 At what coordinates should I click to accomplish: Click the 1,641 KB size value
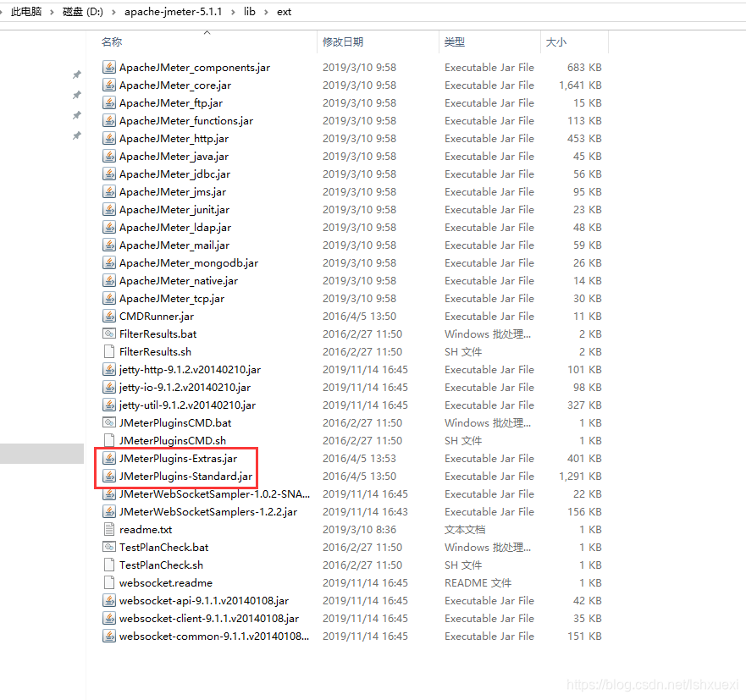click(580, 85)
